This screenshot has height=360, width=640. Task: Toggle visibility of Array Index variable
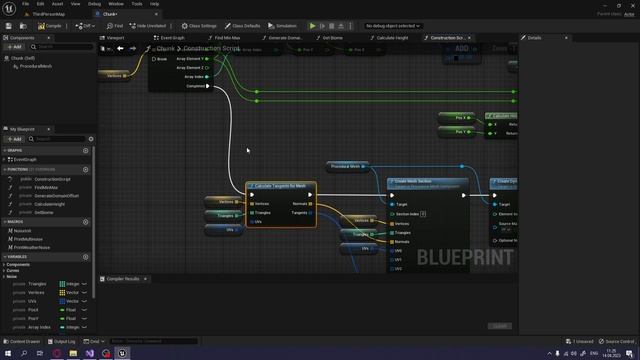[x=84, y=327]
